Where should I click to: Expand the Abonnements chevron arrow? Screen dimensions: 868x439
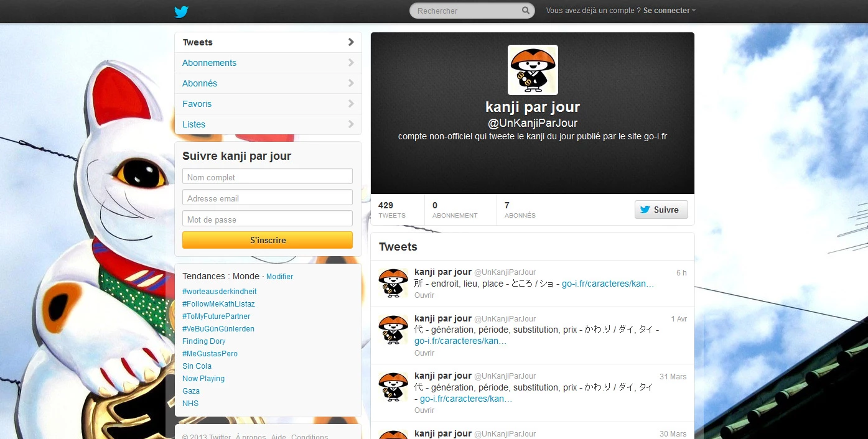point(351,63)
